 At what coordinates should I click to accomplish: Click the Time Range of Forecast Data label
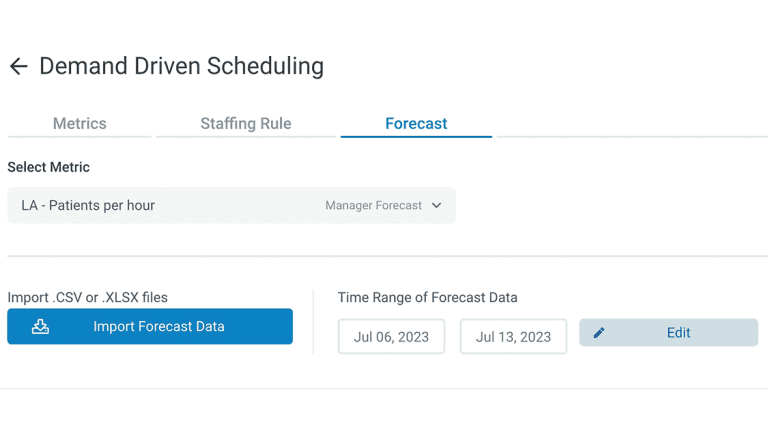point(428,297)
